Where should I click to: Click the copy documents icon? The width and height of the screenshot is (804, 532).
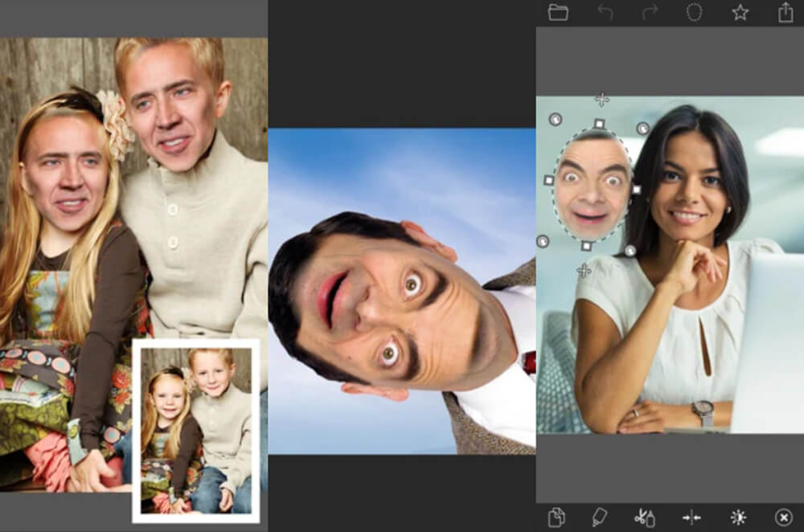tap(556, 518)
